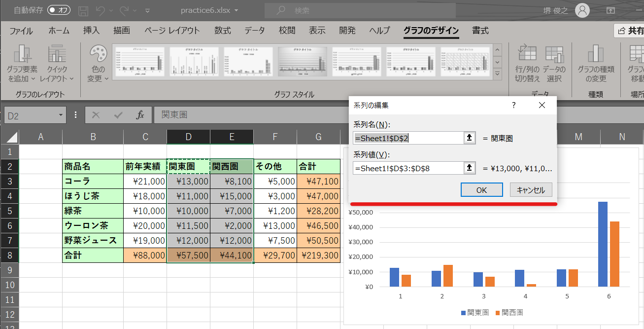Click the 共有 share button
The width and height of the screenshot is (644, 329).
click(629, 31)
